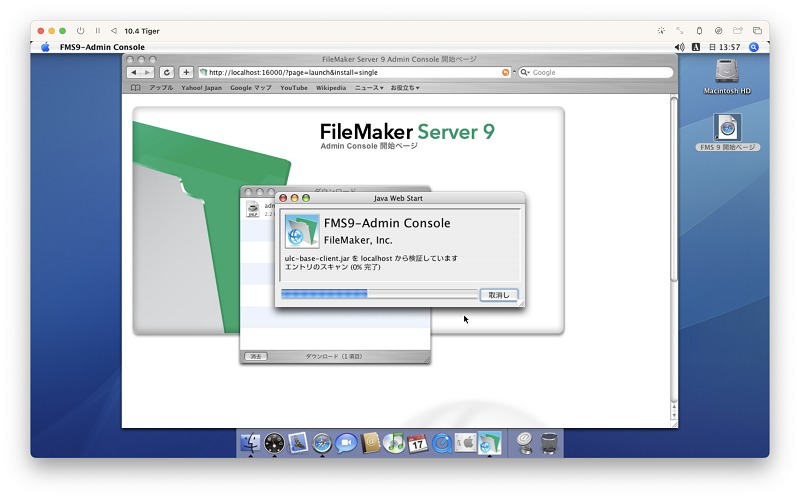Screen dimensions: 800x498
Task: Add bookmark with the plus button
Action: click(186, 72)
